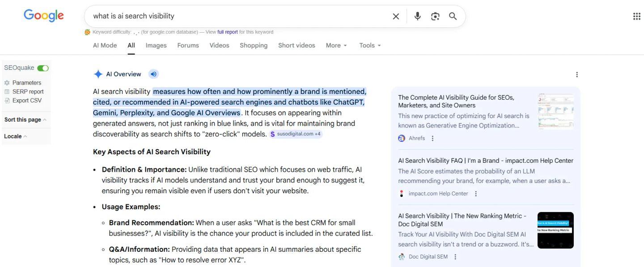Open The New Ranking Metric Doc Digital result
This screenshot has width=644, height=267.
[462, 220]
